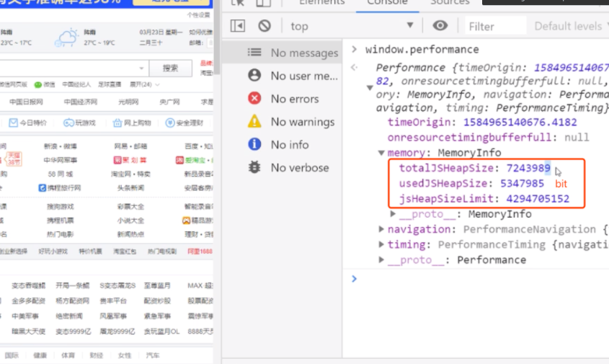Open the 中国经济网 link
The image size is (609, 364).
81,102
